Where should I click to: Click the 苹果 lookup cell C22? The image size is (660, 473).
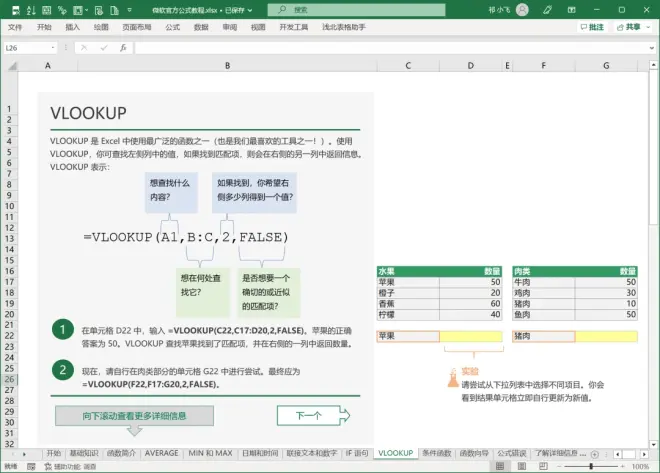click(408, 336)
